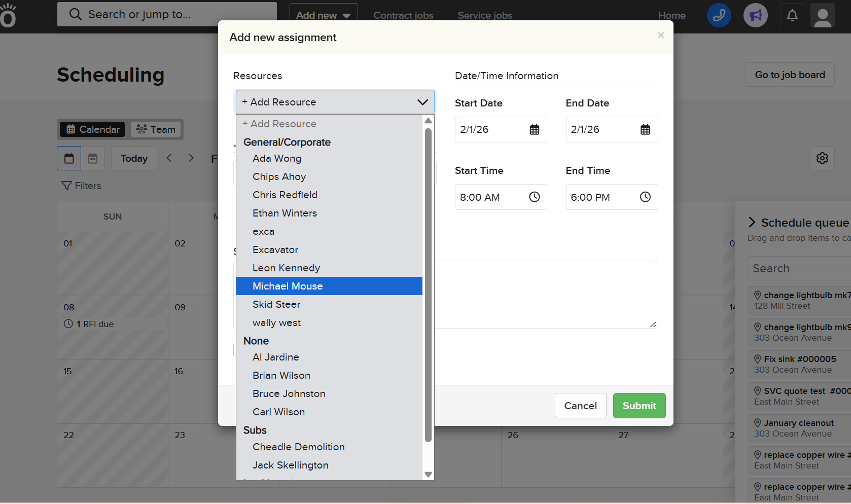Viewport: 851px width, 504px height.
Task: Open the End Time clock picker icon
Action: click(645, 197)
